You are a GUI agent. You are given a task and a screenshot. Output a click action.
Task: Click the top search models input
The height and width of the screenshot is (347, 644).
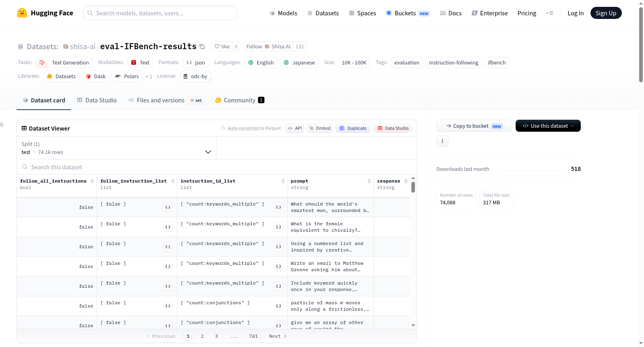tap(160, 13)
